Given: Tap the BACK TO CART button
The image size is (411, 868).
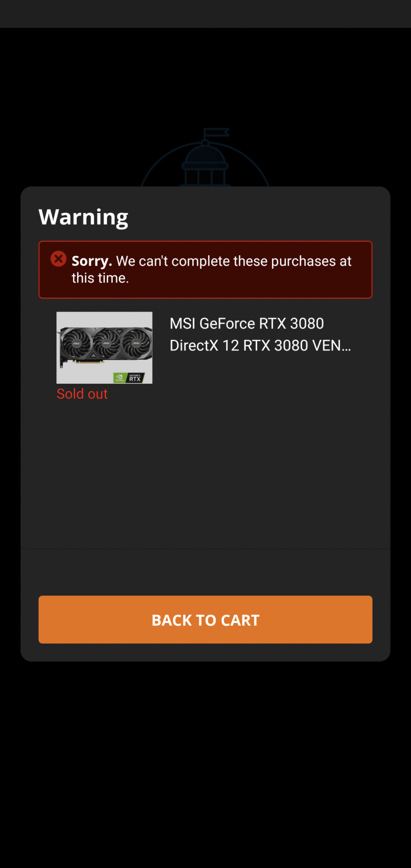Looking at the screenshot, I should [205, 619].
